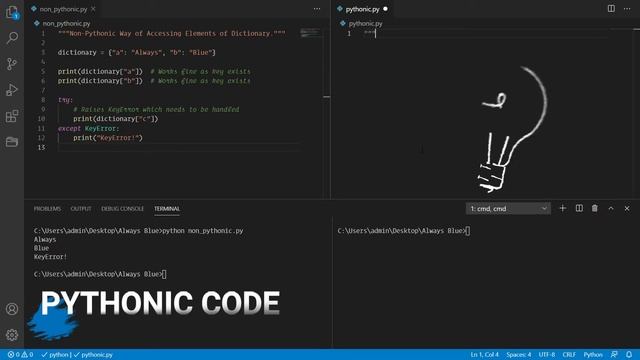
Task: Click 'except KeyError:' on line 11
Action: click(88, 128)
